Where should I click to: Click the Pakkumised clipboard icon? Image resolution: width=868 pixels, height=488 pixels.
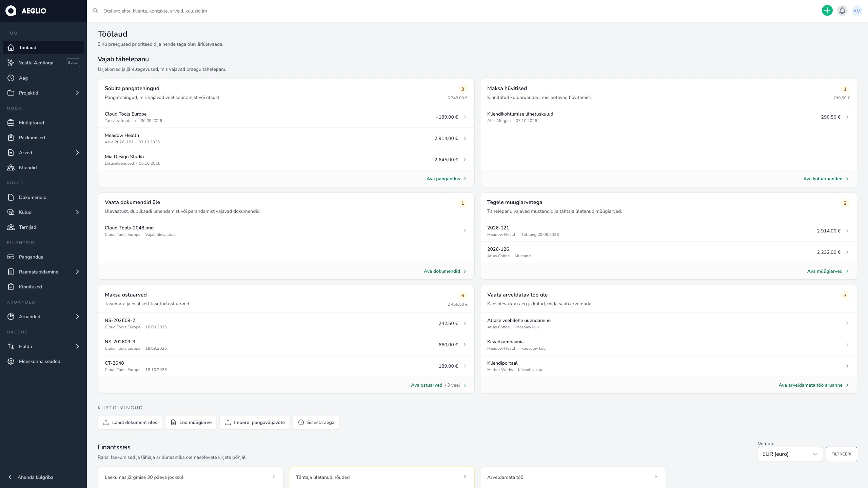[11, 138]
